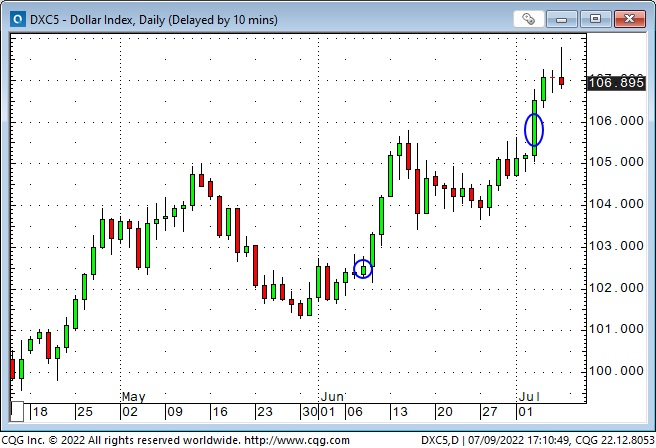
Task: Minimize the Dollar Index chart window
Action: pos(561,19)
